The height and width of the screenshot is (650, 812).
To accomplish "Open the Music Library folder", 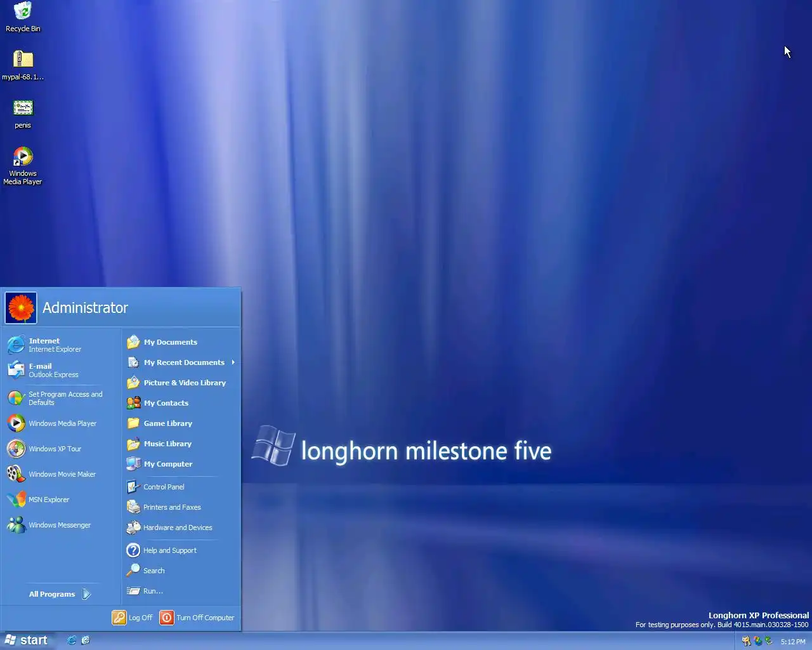I will tap(181, 444).
